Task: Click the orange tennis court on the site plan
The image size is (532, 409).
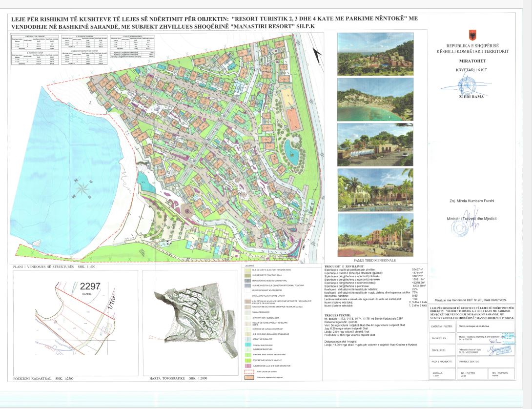Action: 294,119
